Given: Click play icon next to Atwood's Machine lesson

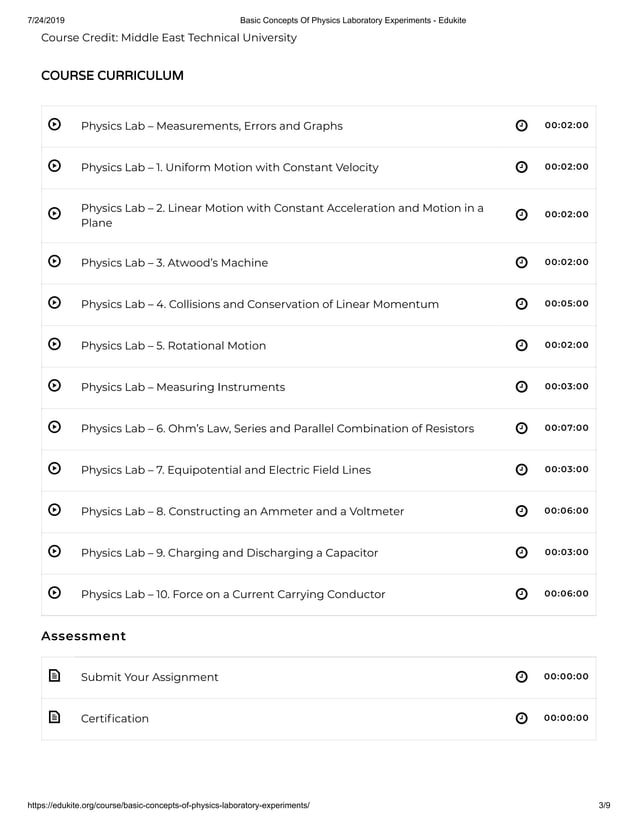Looking at the screenshot, I should pos(54,262).
